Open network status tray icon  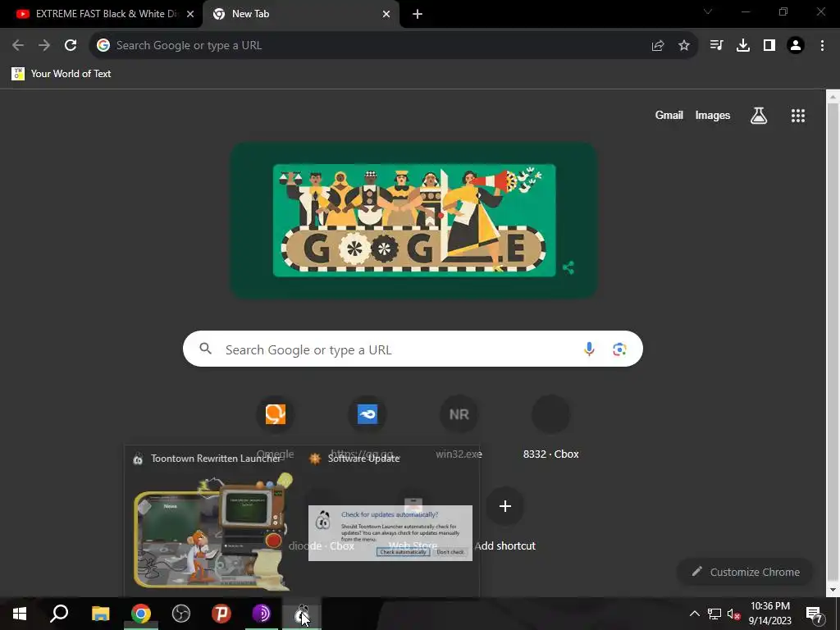point(714,614)
